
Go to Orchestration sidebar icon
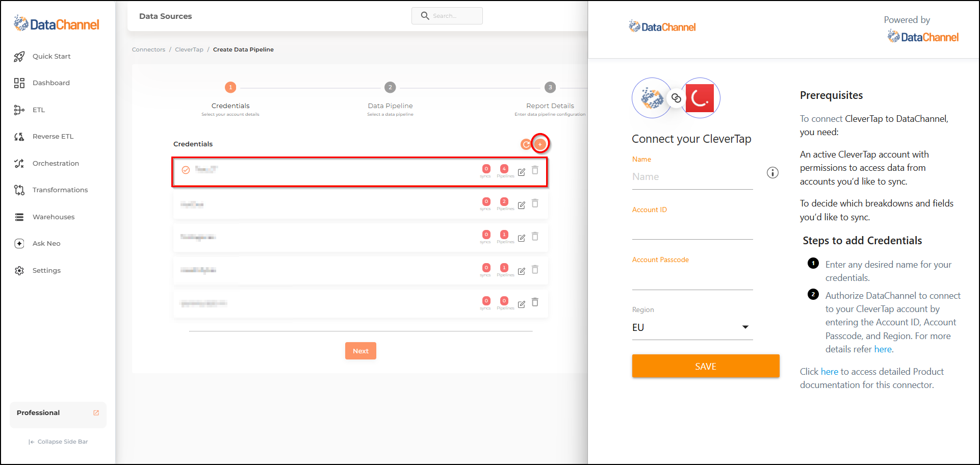[x=19, y=164]
